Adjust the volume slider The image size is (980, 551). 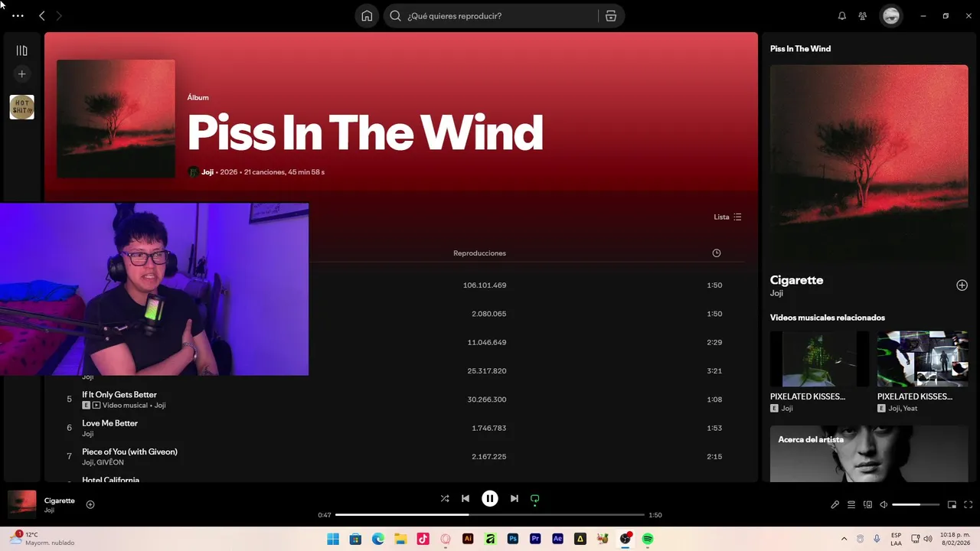point(916,504)
